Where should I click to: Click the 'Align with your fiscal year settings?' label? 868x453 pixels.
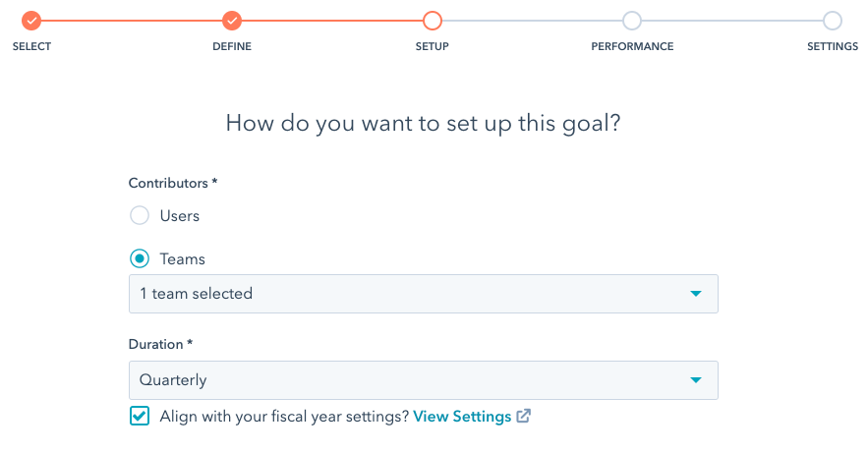pos(284,417)
